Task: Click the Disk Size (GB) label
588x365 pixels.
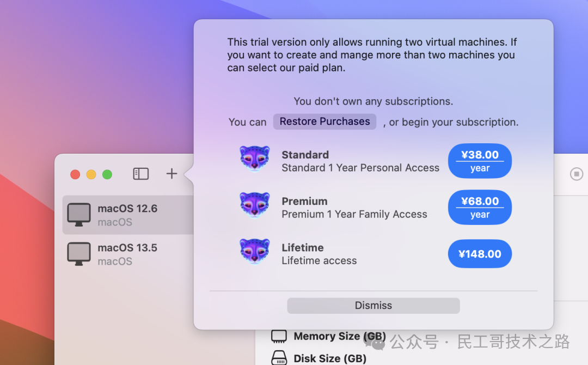Action: pos(330,358)
